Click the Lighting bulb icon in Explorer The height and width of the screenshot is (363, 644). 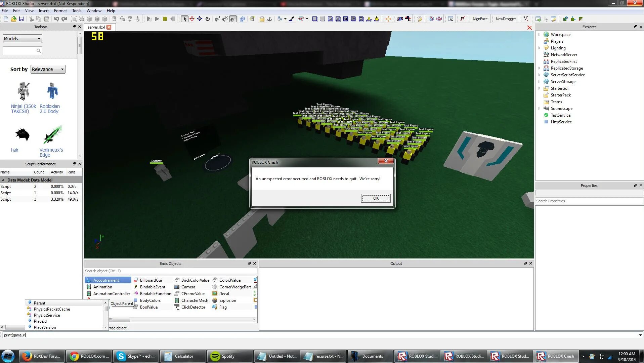tap(546, 48)
